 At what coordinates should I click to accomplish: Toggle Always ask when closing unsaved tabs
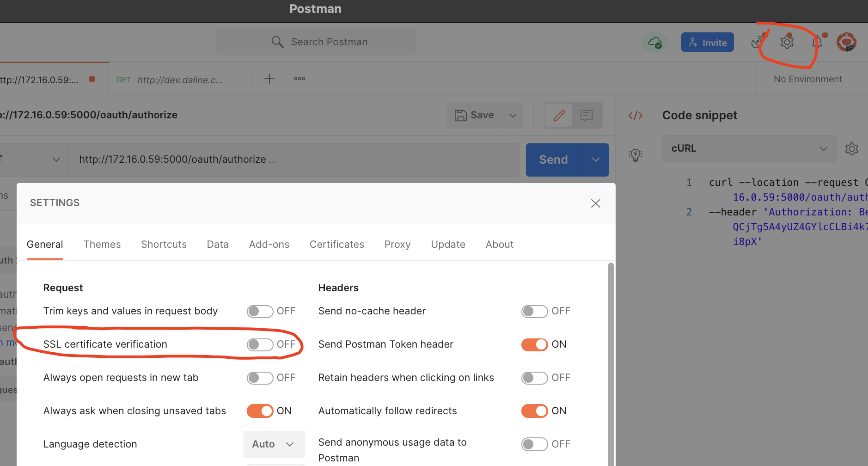[x=260, y=411]
